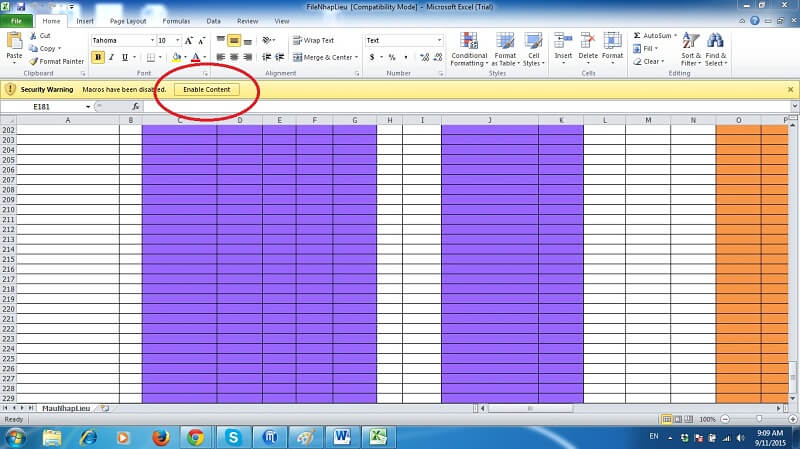Toggle Bold formatting
The height and width of the screenshot is (449, 800).
coord(98,57)
